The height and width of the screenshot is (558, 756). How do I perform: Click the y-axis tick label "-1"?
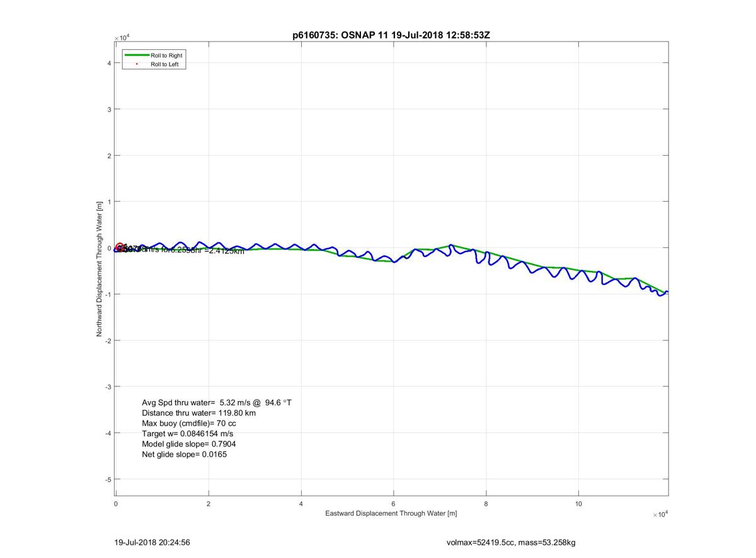pos(108,294)
